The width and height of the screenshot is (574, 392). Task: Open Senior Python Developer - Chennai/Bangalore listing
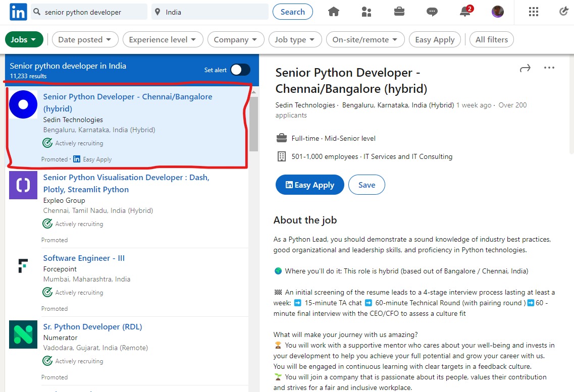[128, 102]
